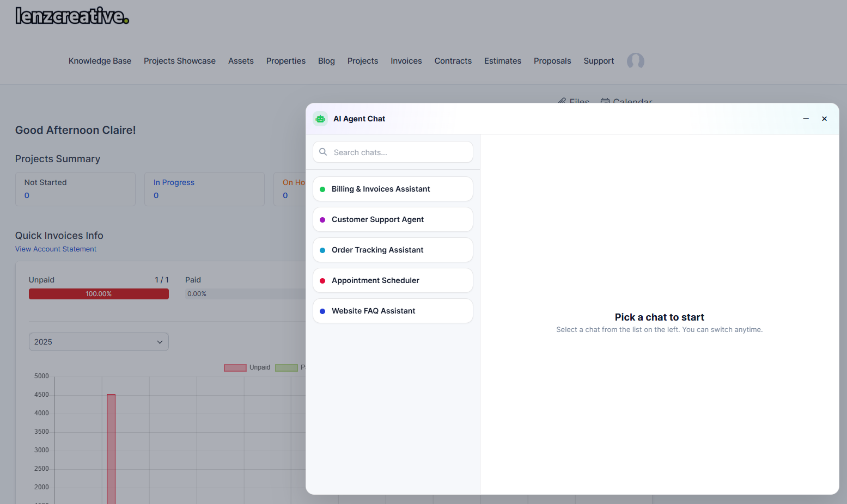
Task: Click the lenzcreative logo
Action: click(72, 16)
